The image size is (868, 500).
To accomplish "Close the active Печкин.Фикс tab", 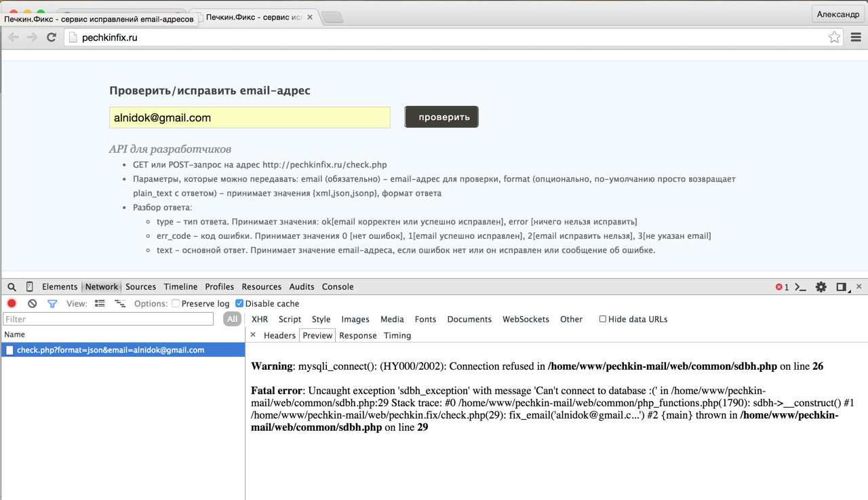I will coord(310,17).
